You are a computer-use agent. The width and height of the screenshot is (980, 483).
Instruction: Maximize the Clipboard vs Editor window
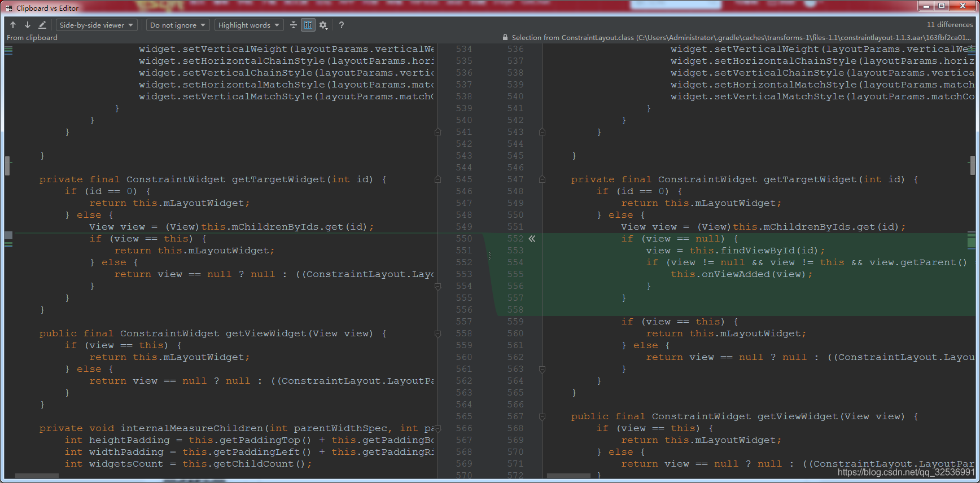(x=942, y=6)
